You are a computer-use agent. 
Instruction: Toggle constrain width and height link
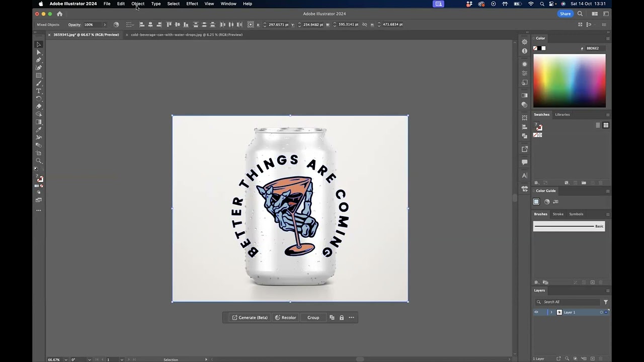pos(365,24)
